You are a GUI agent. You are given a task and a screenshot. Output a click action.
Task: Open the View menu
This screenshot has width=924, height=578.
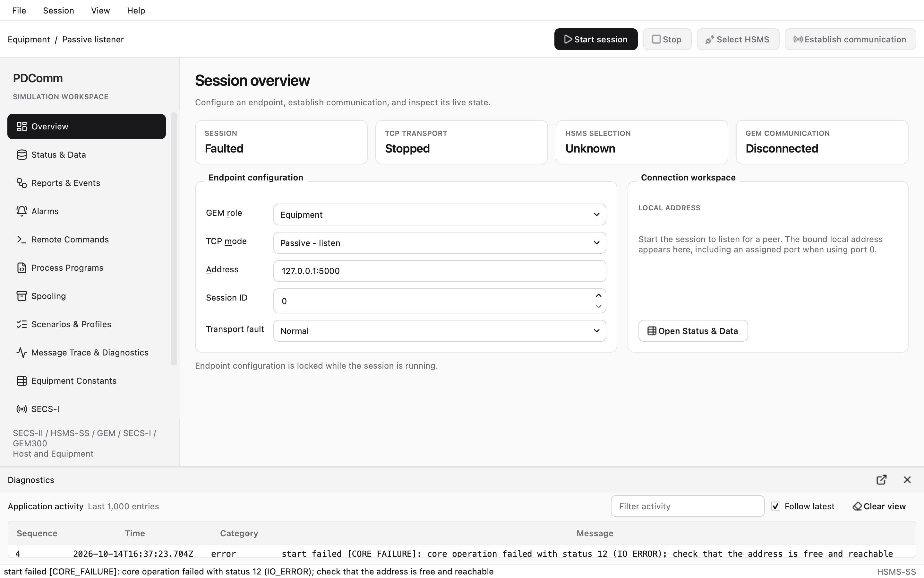click(100, 10)
